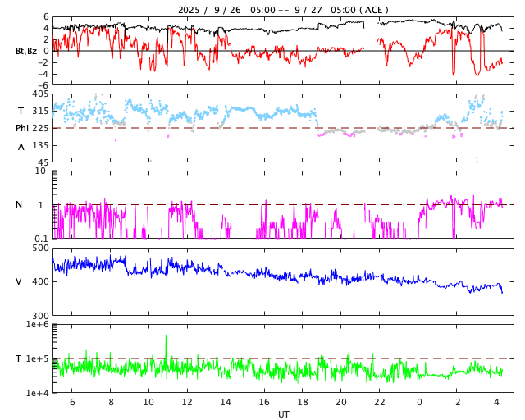Select hour 22 on the bottom time axis
The image size is (525, 420).
point(381,402)
